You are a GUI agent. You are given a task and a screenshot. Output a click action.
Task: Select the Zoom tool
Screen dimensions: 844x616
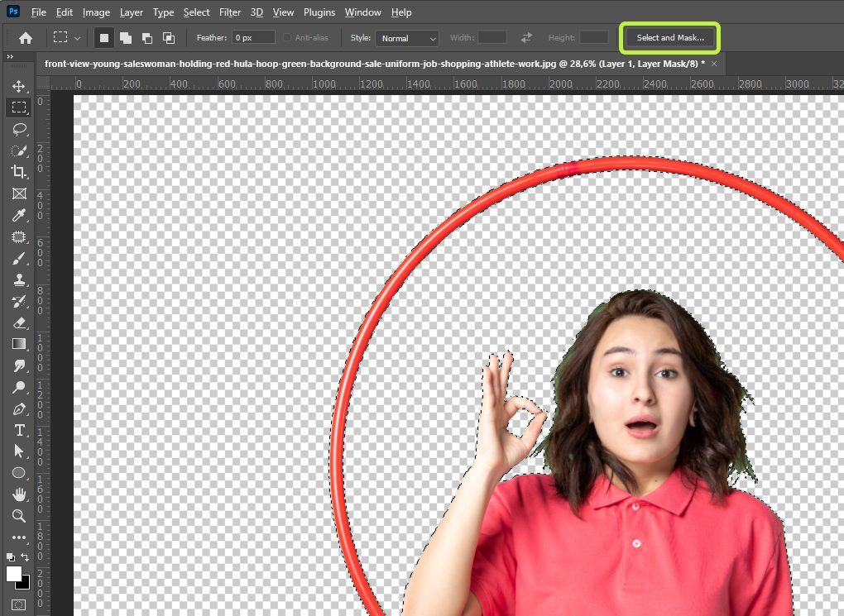click(19, 516)
